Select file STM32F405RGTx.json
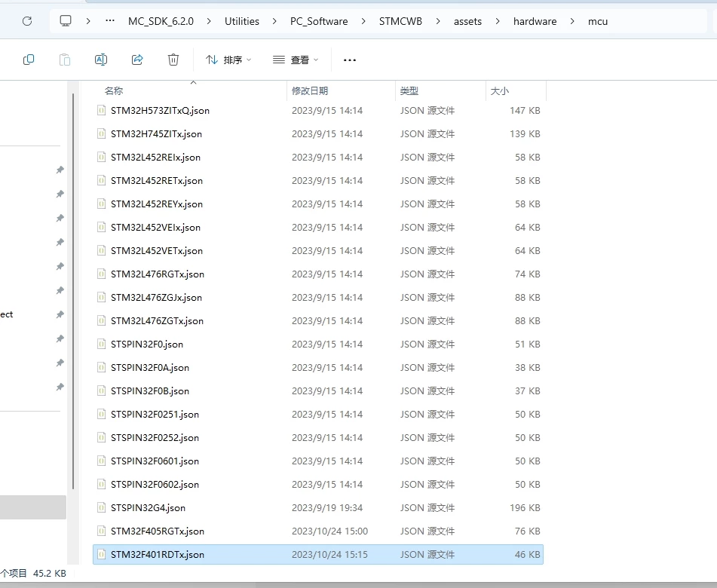Viewport: 717px width, 588px height. click(318, 531)
